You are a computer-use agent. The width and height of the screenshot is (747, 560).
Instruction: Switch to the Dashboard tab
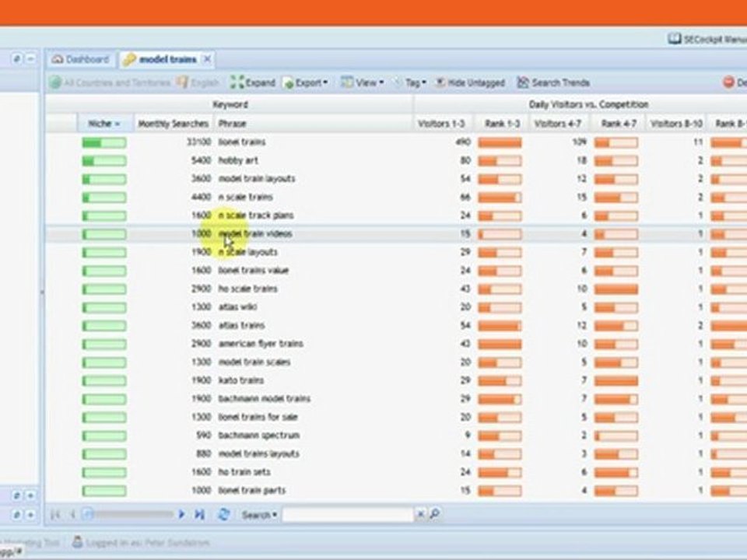point(81,60)
